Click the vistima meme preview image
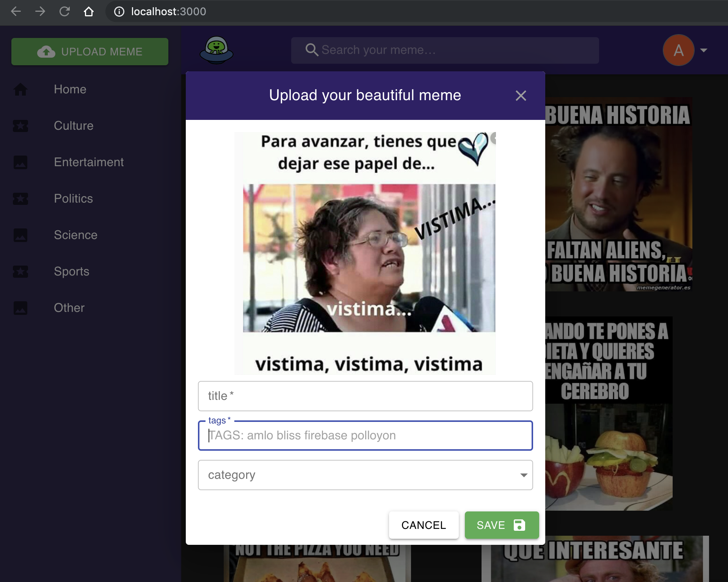The width and height of the screenshot is (728, 582). click(365, 253)
